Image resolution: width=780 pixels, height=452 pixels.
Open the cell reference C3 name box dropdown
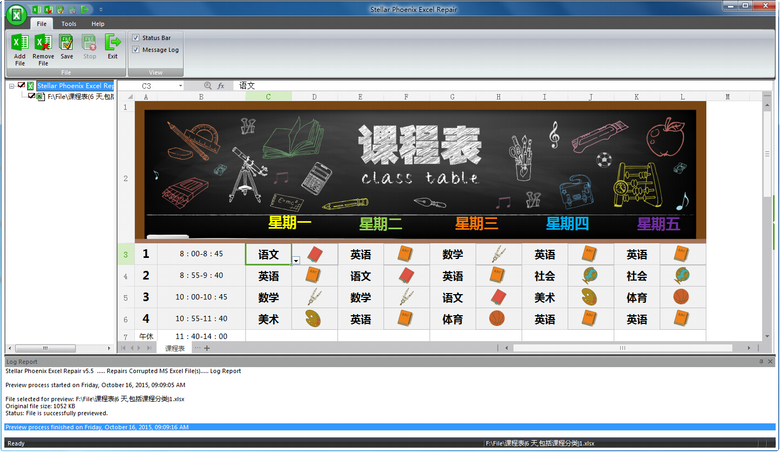pos(181,86)
